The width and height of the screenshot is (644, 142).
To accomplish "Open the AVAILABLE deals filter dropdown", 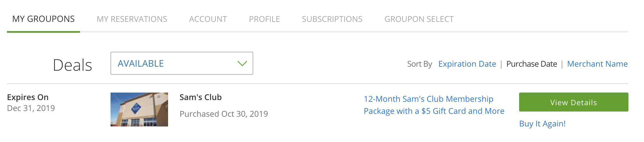I will coord(181,64).
